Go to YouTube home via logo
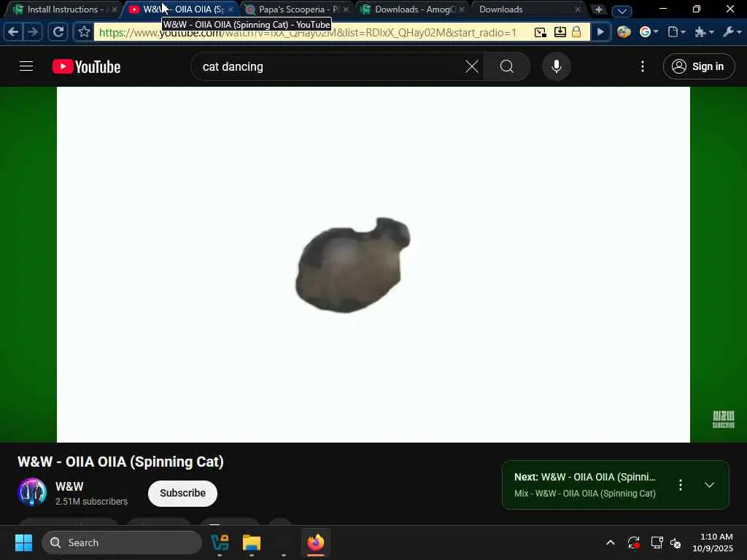The height and width of the screenshot is (560, 747). (x=86, y=66)
